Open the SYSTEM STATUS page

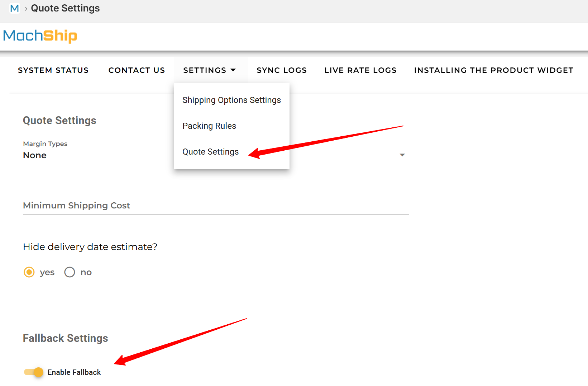53,70
